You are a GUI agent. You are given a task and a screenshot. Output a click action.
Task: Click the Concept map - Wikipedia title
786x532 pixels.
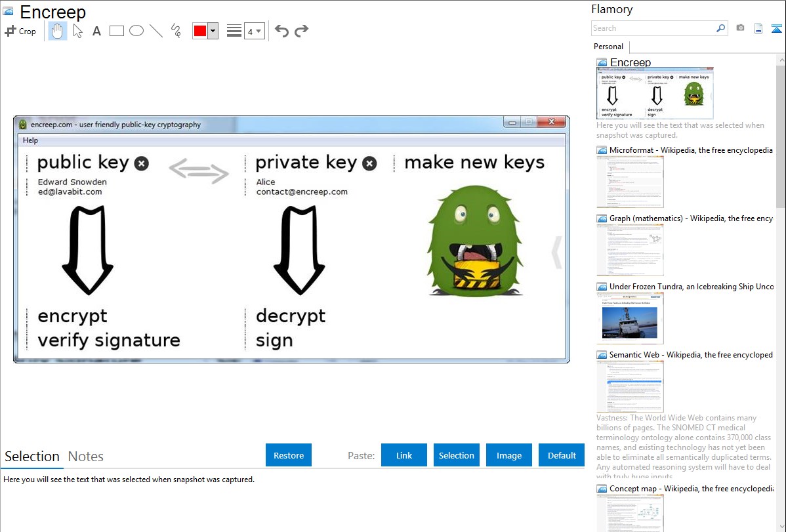[691, 488]
